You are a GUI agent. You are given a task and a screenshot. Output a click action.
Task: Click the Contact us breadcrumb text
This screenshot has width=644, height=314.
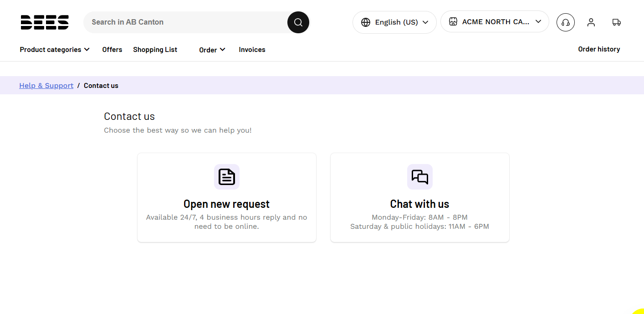click(x=101, y=86)
